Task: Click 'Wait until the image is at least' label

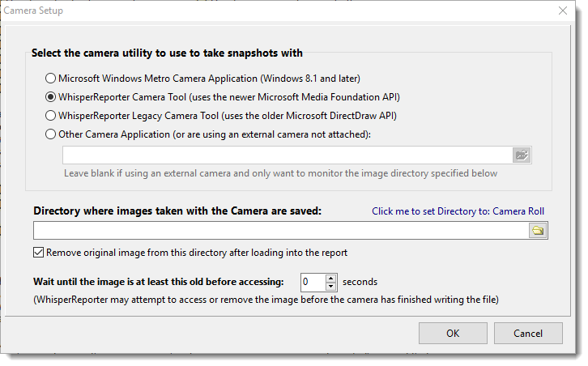Action: point(158,282)
